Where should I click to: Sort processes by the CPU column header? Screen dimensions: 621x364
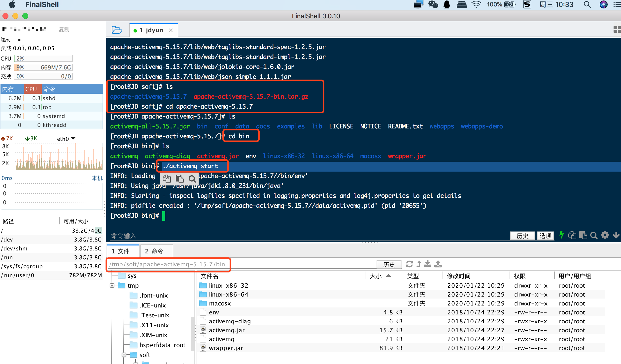[x=31, y=89]
